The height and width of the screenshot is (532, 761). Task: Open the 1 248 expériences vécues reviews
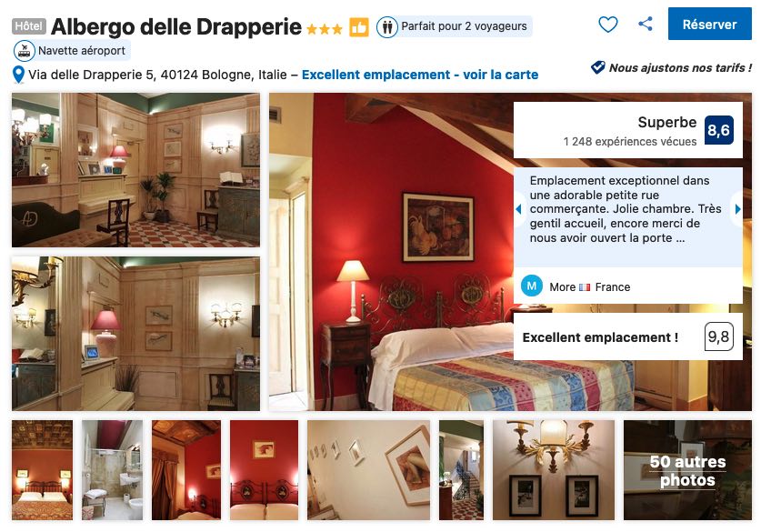(x=629, y=141)
